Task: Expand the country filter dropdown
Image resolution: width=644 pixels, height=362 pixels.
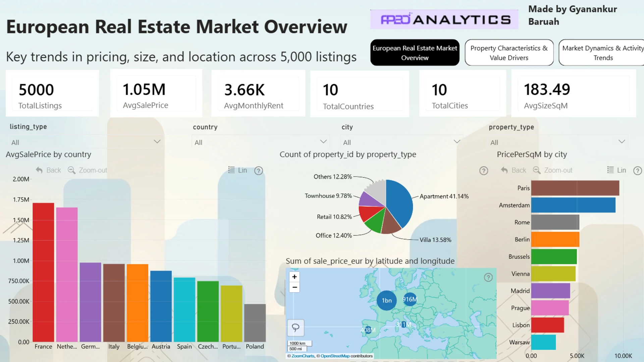Action: [x=323, y=141]
